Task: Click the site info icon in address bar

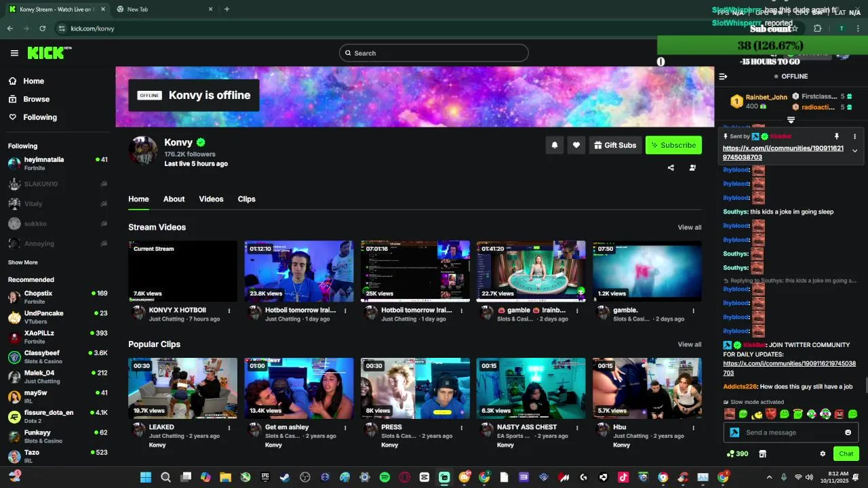Action: point(62,28)
